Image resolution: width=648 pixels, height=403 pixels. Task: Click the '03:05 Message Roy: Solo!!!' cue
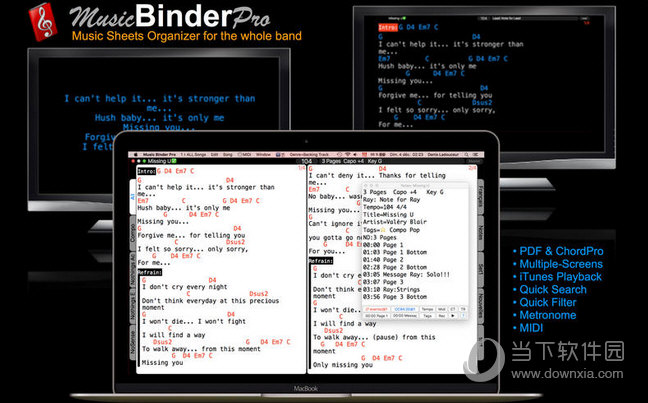(406, 274)
